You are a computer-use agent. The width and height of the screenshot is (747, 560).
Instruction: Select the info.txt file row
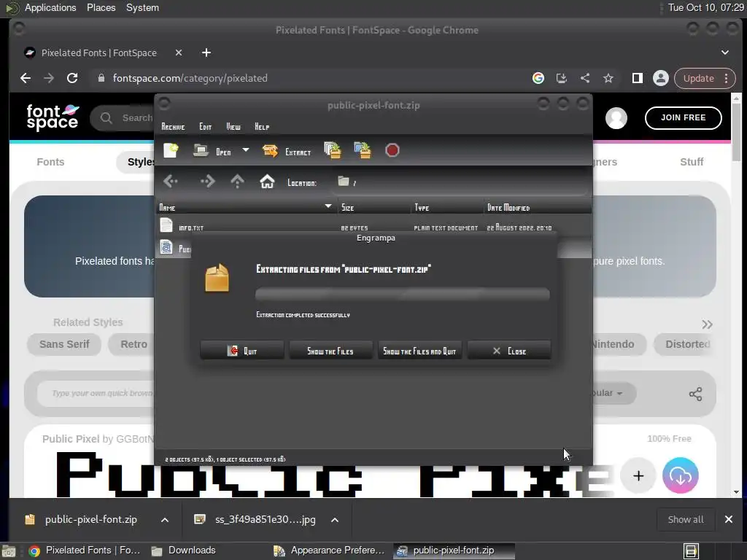[373, 227]
